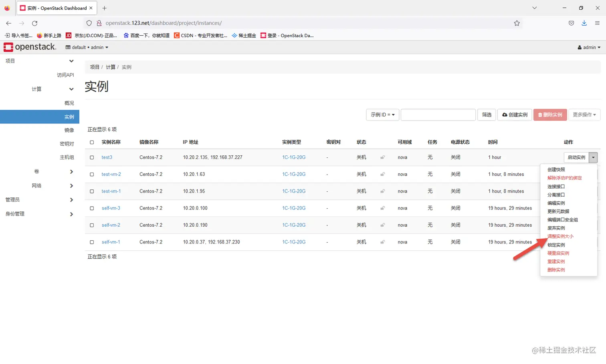This screenshot has height=364, width=606.
Task: Choose 解除浮动IP的绑定 from the menu
Action: pyautogui.click(x=565, y=178)
